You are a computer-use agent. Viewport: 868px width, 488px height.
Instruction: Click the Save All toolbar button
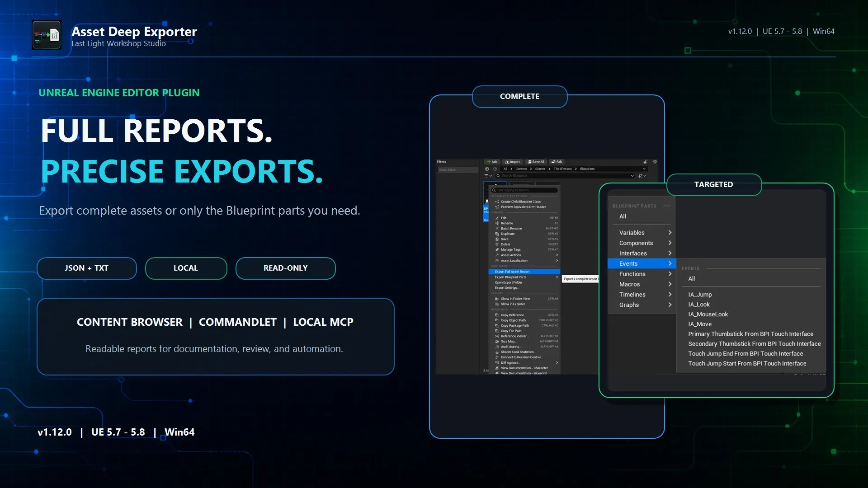pyautogui.click(x=536, y=162)
